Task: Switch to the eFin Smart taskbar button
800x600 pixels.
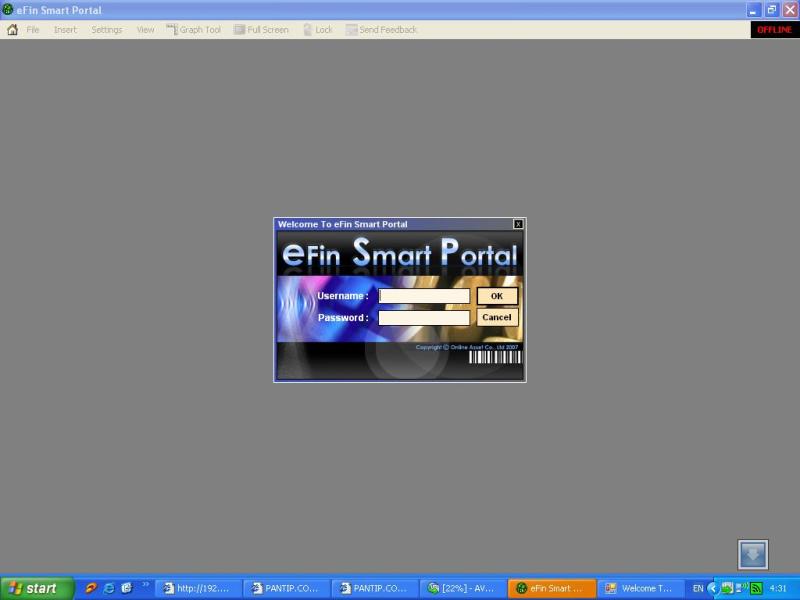Action: click(x=552, y=588)
